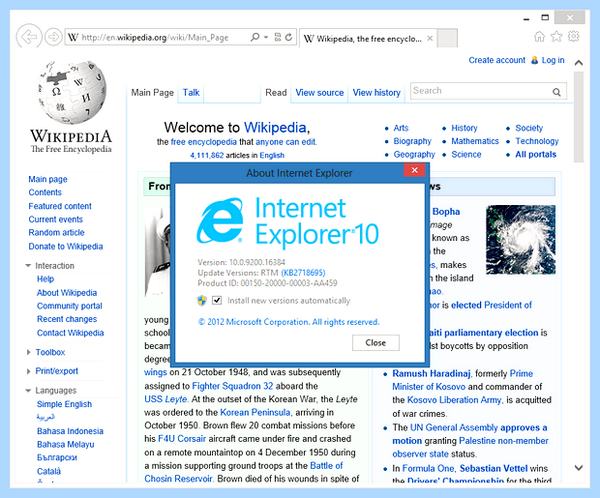Open the All portals link
The image size is (600, 498).
click(x=536, y=154)
